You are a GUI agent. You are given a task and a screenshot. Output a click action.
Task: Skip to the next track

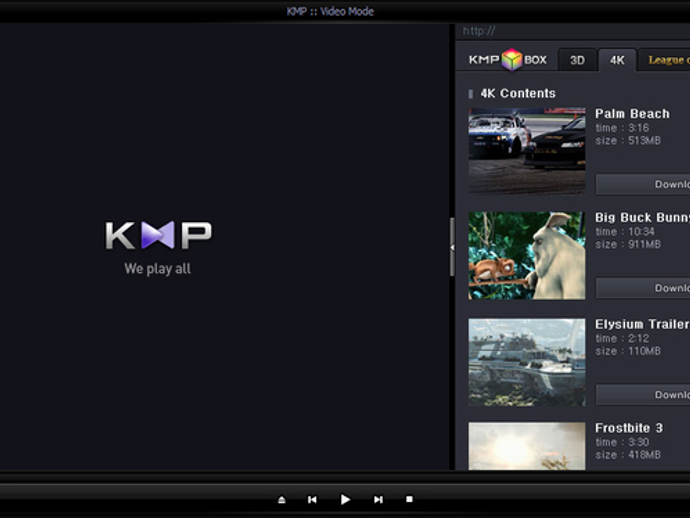click(378, 500)
